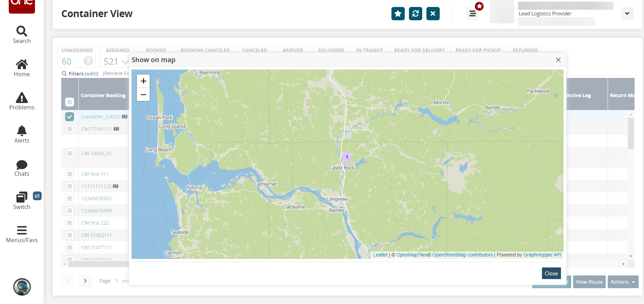Check the 12345678999 row checkbox

tap(70, 211)
